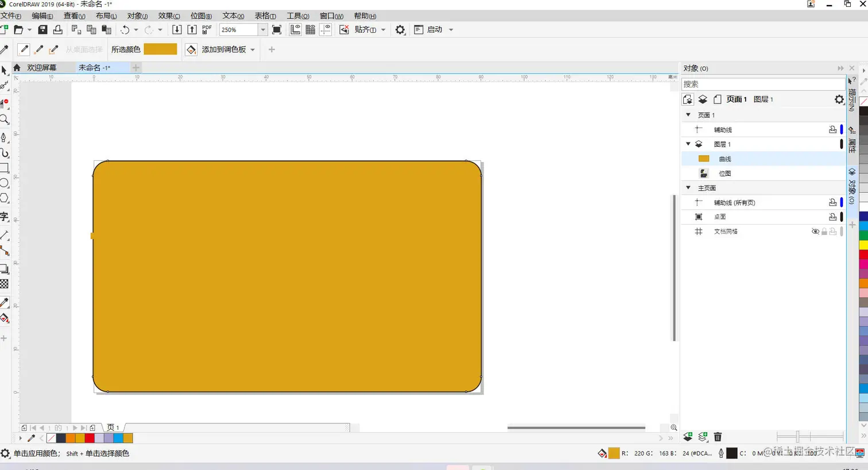
Task: Open the 效果 menu
Action: click(x=169, y=16)
